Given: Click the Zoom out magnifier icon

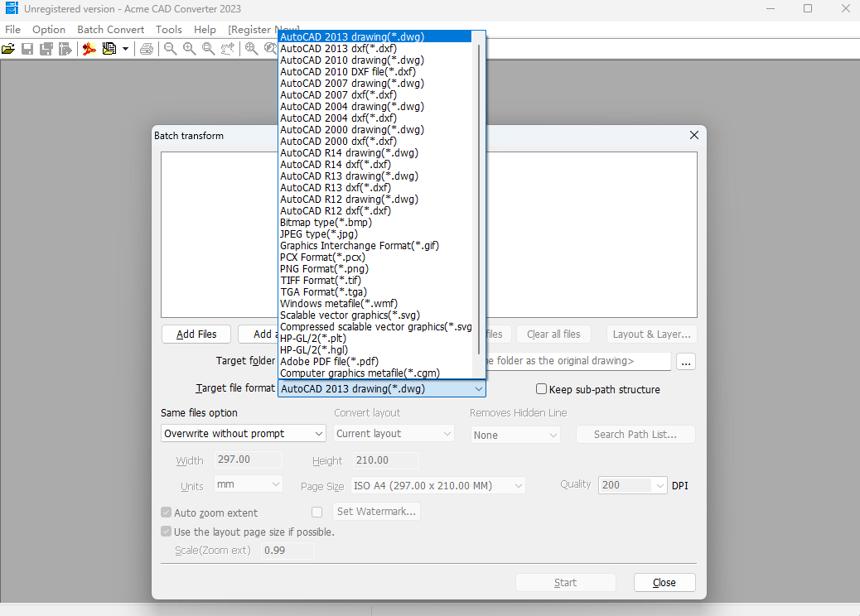Looking at the screenshot, I should [x=171, y=49].
